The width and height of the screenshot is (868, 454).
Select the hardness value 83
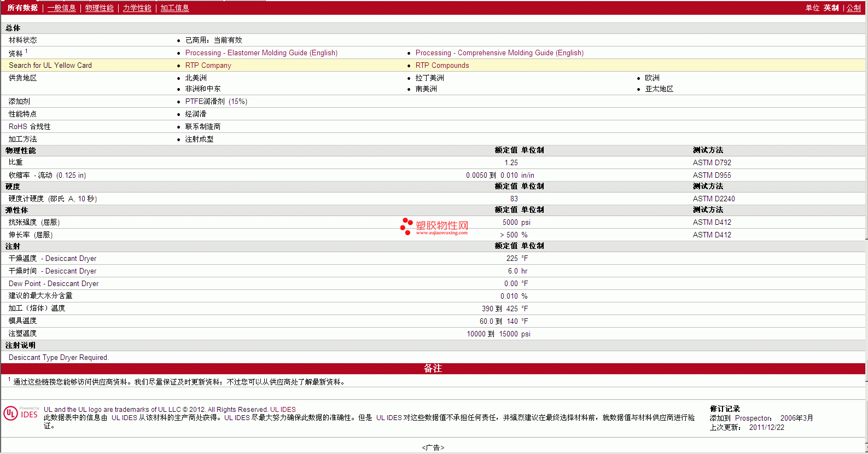point(514,199)
